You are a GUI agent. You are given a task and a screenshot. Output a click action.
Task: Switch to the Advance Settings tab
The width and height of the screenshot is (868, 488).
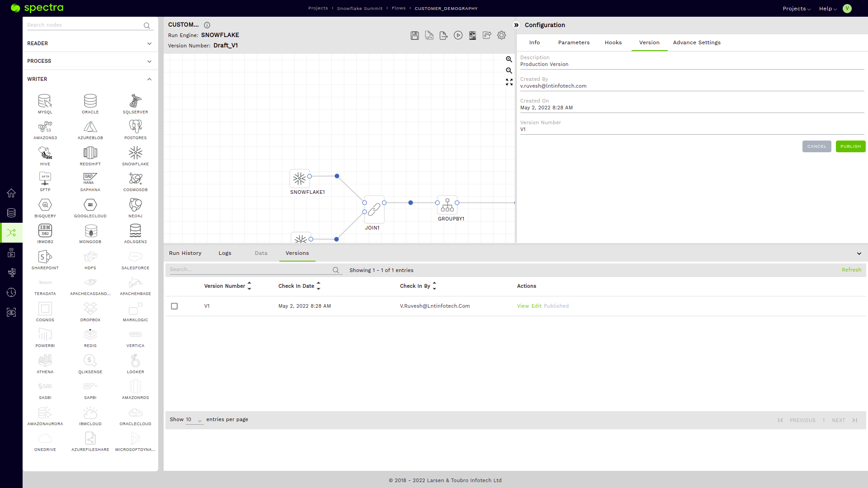coord(697,42)
